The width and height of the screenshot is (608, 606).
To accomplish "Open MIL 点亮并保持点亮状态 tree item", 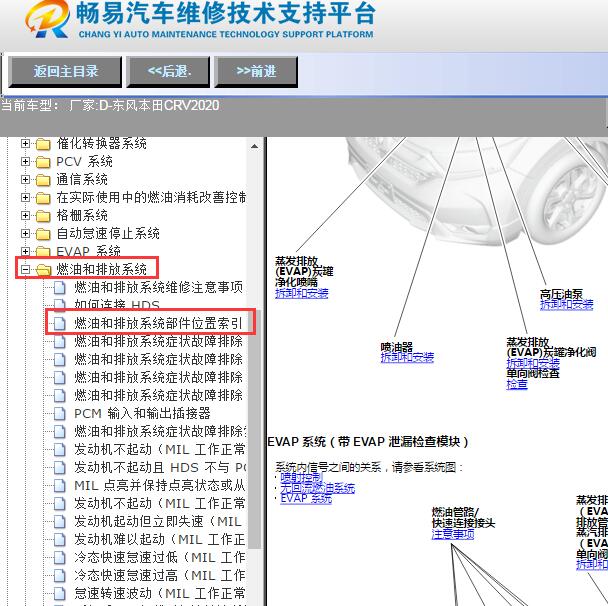I will (160, 485).
